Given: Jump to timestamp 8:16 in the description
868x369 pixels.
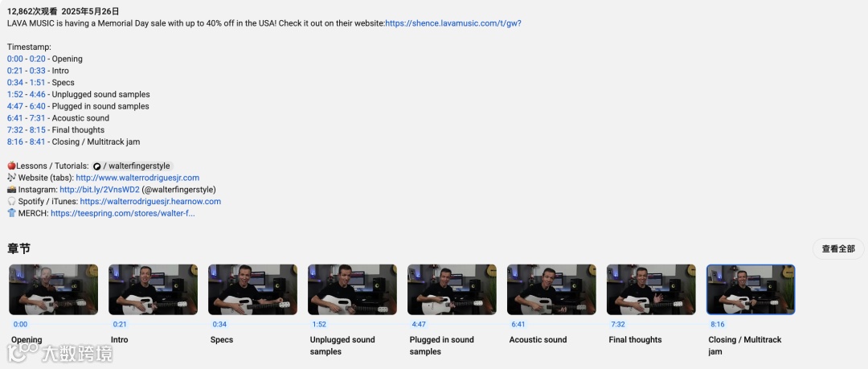Looking at the screenshot, I should [x=15, y=141].
